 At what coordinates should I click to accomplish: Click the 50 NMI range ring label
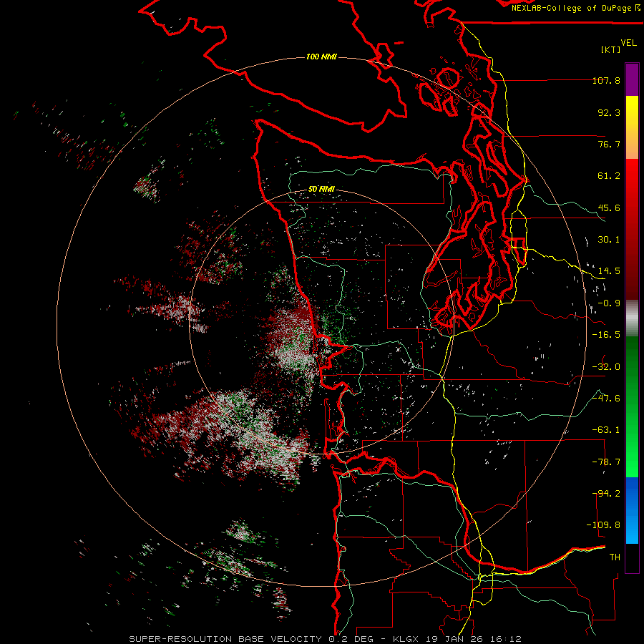coord(321,190)
